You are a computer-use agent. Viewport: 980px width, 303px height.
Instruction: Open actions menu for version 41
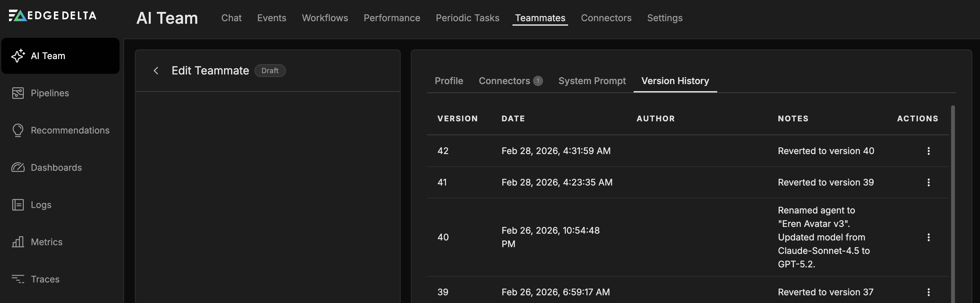click(x=928, y=183)
